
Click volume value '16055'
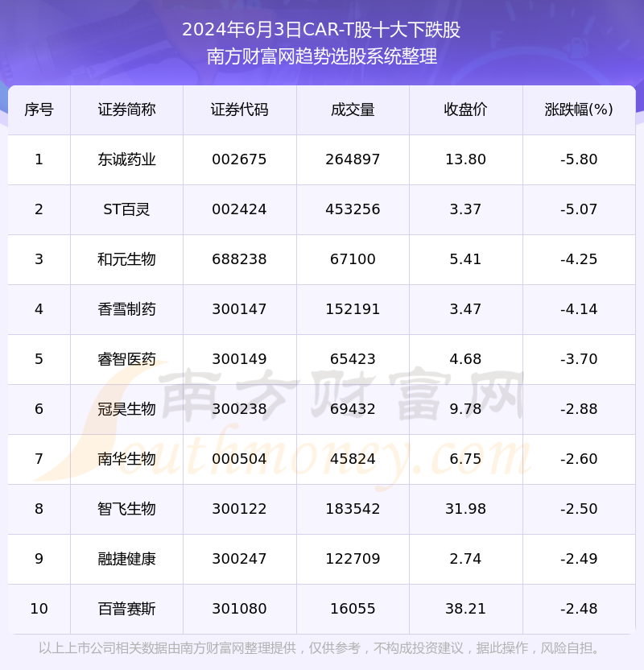click(353, 610)
